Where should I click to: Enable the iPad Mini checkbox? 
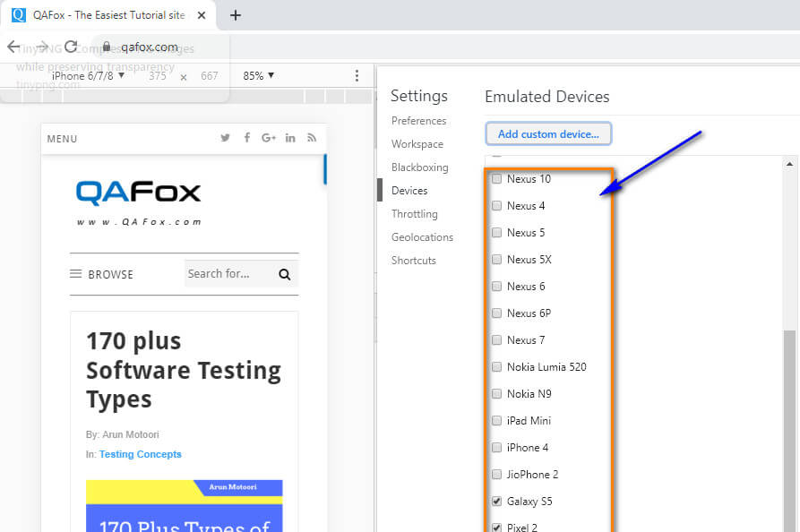pos(496,421)
